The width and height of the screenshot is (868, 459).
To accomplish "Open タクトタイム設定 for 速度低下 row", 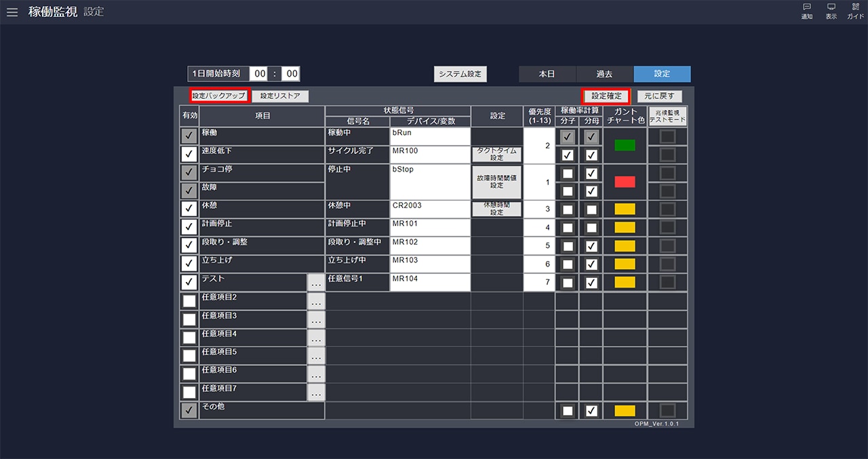I will [496, 155].
